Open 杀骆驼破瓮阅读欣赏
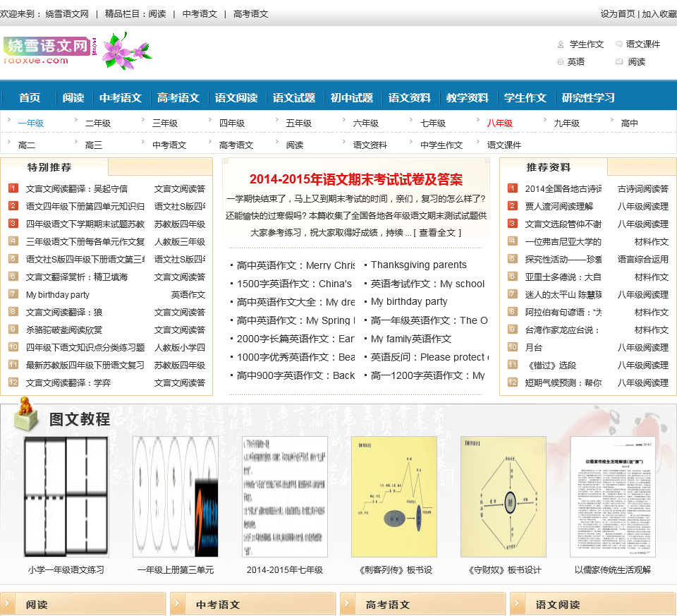This screenshot has width=677, height=616. (64, 330)
